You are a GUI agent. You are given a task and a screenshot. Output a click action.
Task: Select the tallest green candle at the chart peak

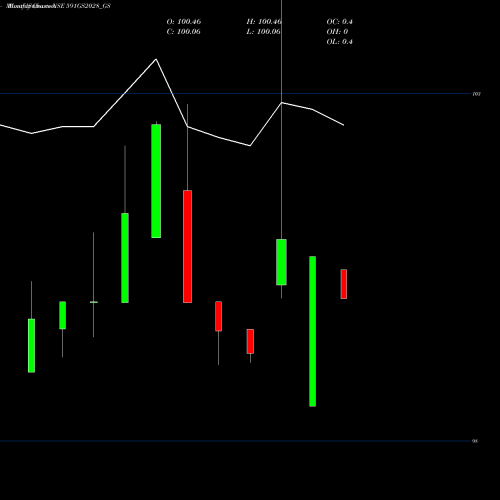click(x=156, y=181)
